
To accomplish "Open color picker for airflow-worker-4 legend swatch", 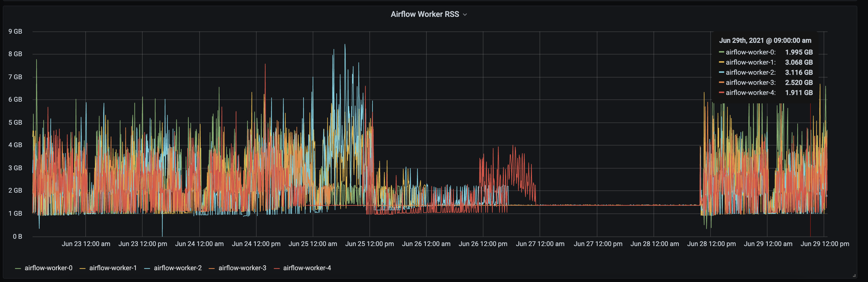I will pos(277,269).
